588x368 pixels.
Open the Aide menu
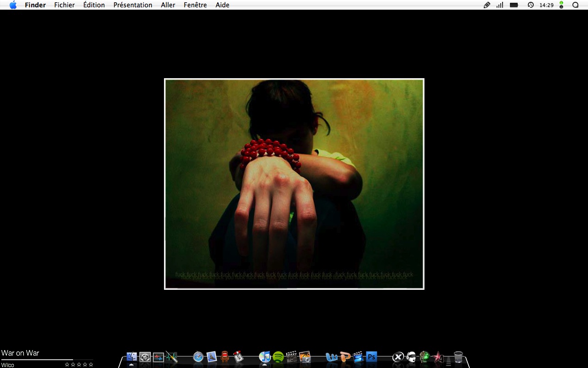[x=222, y=5]
